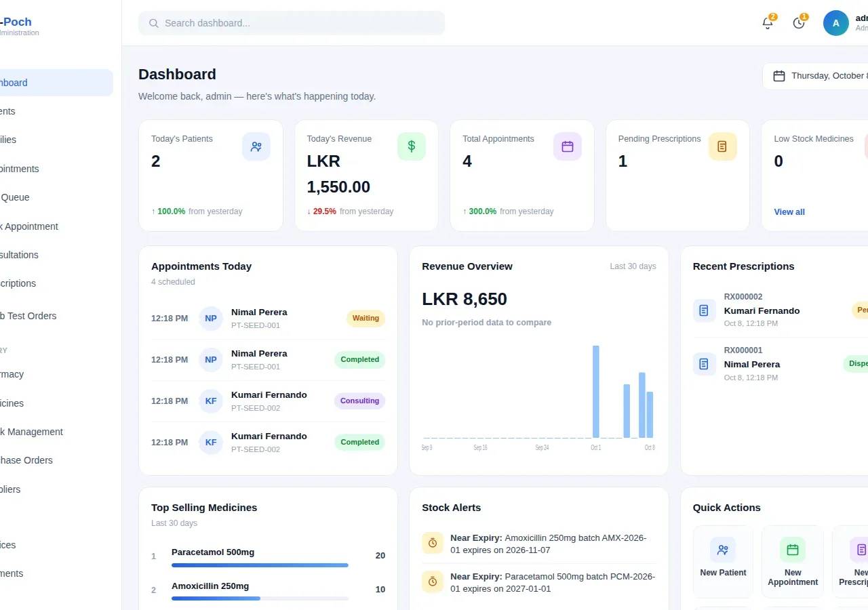Image resolution: width=868 pixels, height=610 pixels.
Task: Click the Today's Patients people icon
Action: point(256,146)
